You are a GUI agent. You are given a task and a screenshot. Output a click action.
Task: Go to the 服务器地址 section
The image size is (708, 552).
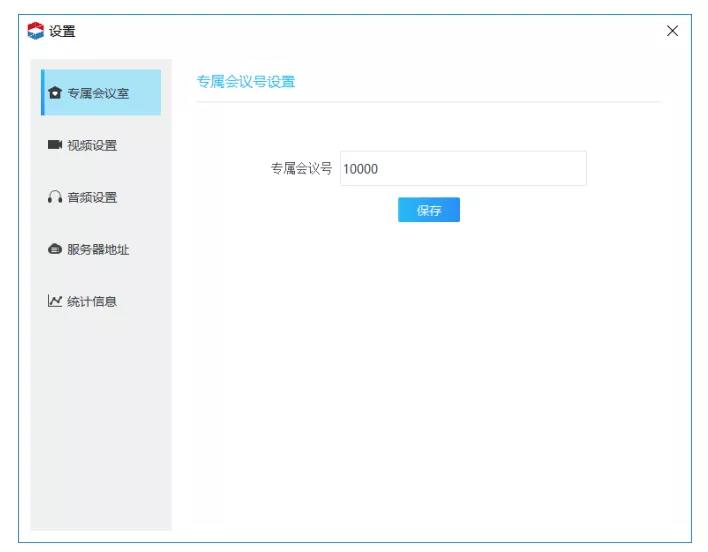[x=98, y=250]
